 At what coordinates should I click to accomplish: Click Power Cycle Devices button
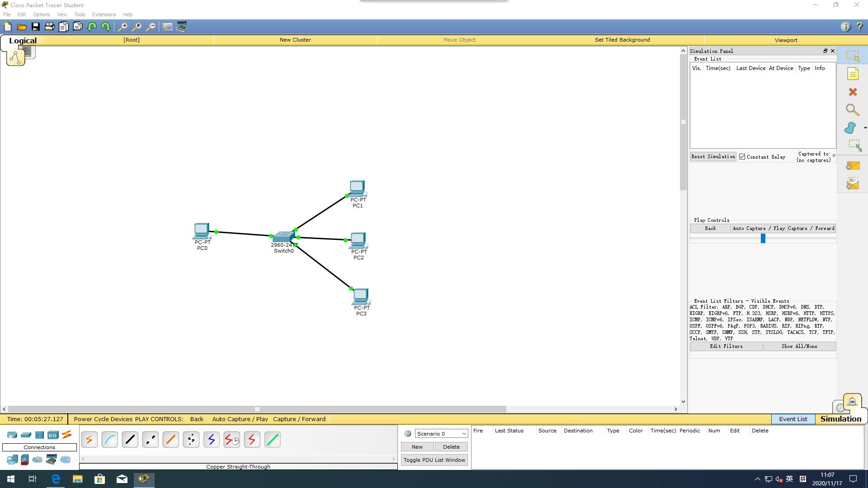(103, 419)
